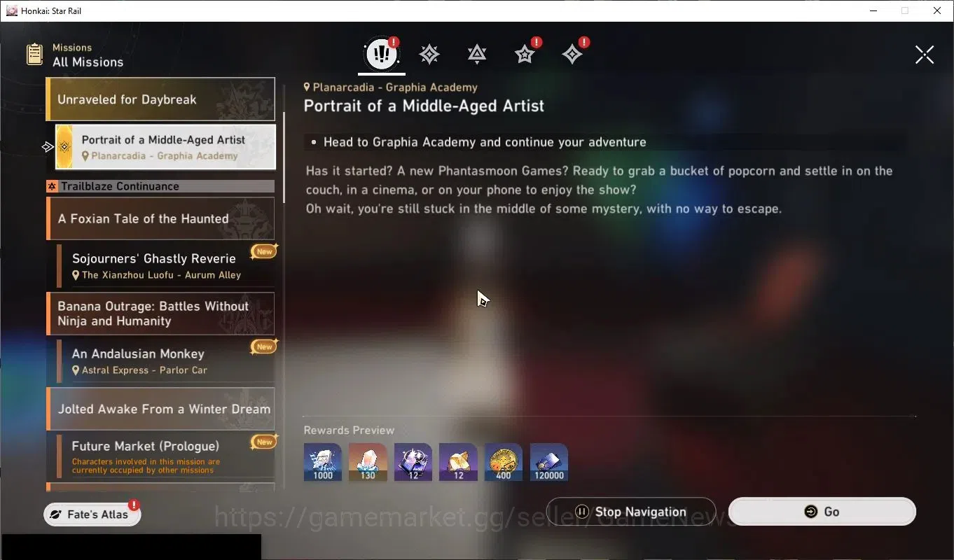View the golden reward item with 12
954x560 pixels.
[458, 462]
